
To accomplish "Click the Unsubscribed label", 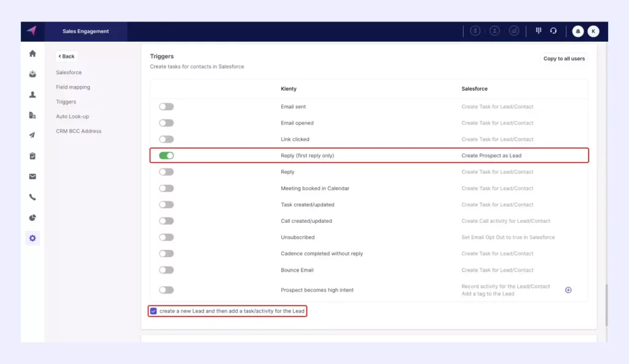I will [298, 238].
